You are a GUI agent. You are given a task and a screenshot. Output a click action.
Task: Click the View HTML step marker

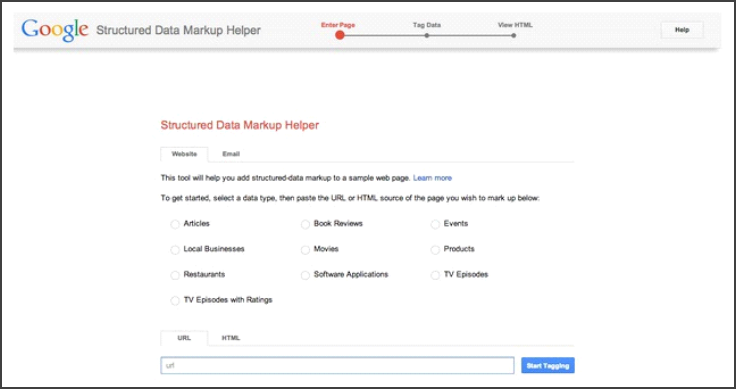pos(514,35)
